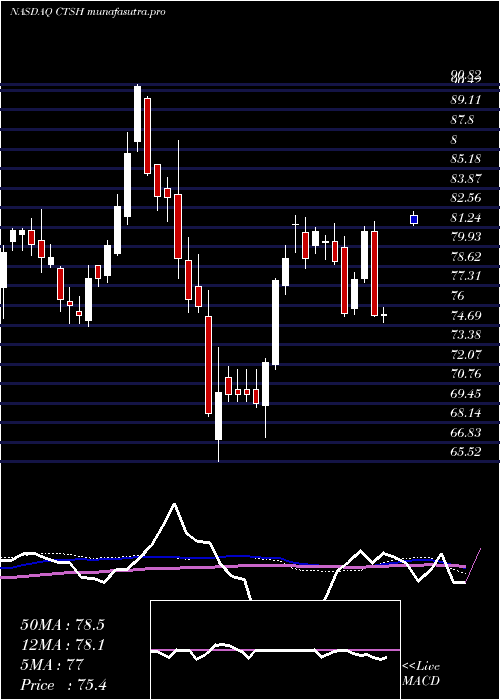Open the Live MACD inset chart
Viewport: 500px width, 700px height.
275,650
